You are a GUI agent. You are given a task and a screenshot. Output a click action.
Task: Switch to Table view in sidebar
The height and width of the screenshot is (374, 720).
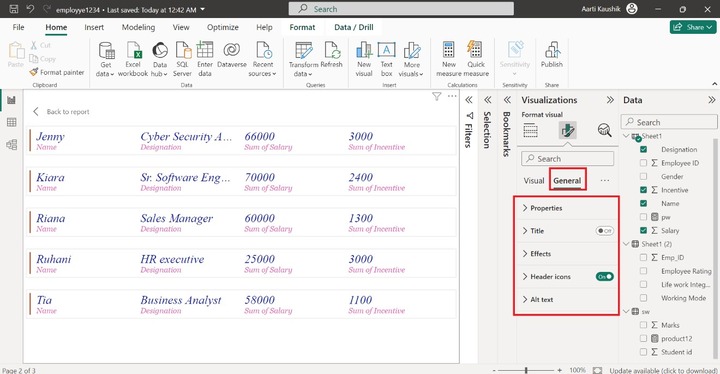[x=11, y=122]
